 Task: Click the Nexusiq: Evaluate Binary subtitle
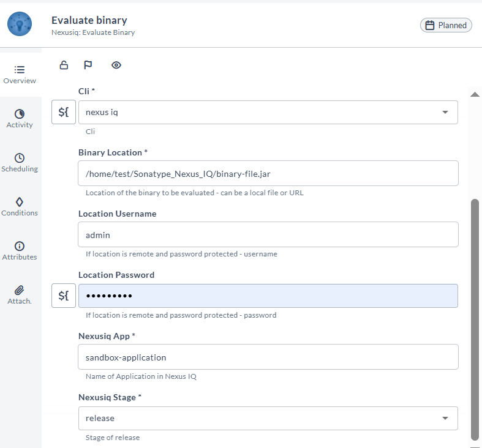tap(93, 32)
